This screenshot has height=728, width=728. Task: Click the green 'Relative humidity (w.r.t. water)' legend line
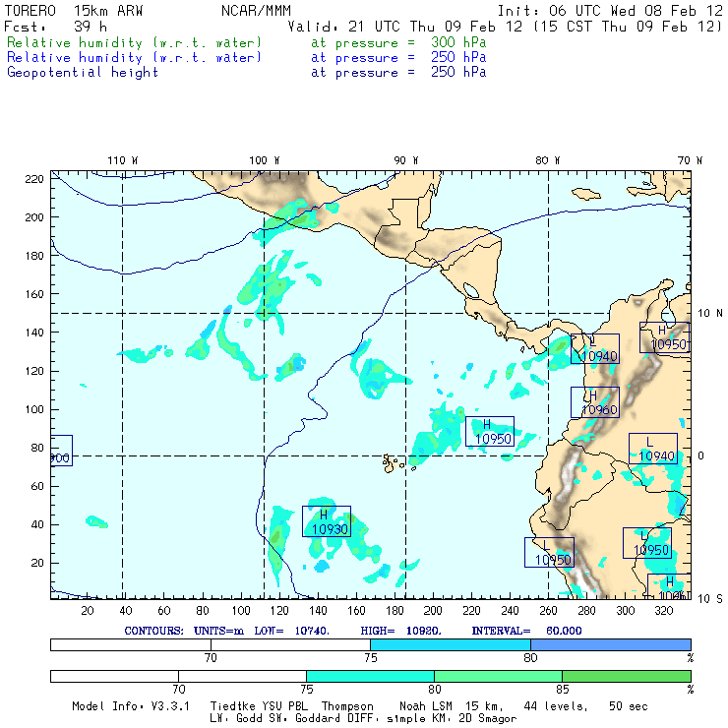(134, 42)
